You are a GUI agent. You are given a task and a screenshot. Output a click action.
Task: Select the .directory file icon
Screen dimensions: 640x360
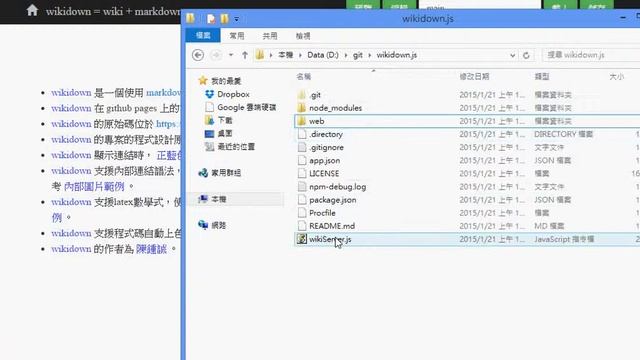point(302,134)
